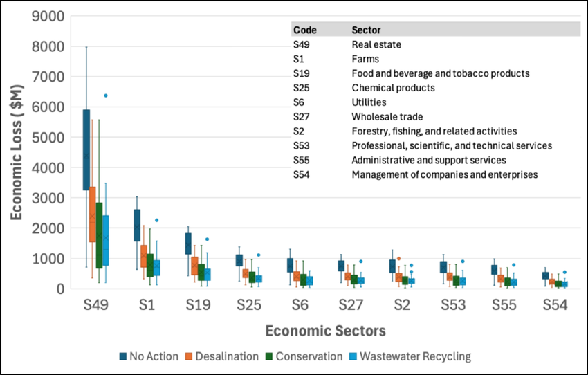Click the Management of companies and enterprises row

point(444,174)
